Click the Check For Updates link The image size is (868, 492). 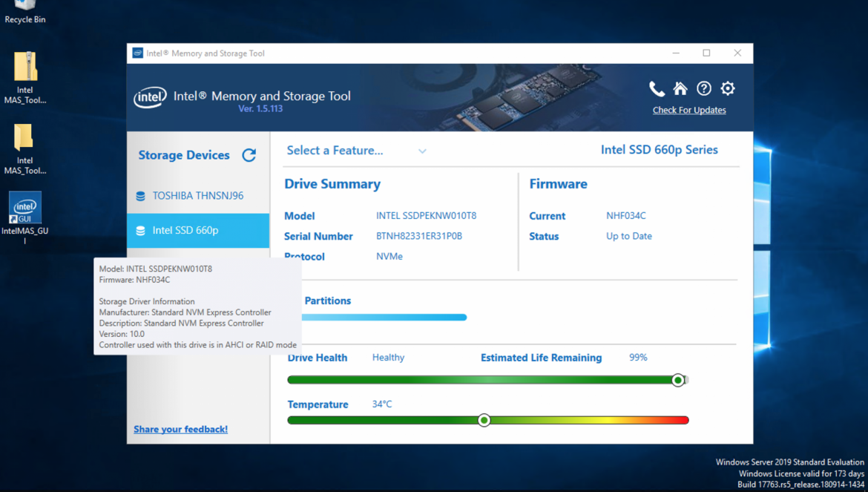coord(689,110)
